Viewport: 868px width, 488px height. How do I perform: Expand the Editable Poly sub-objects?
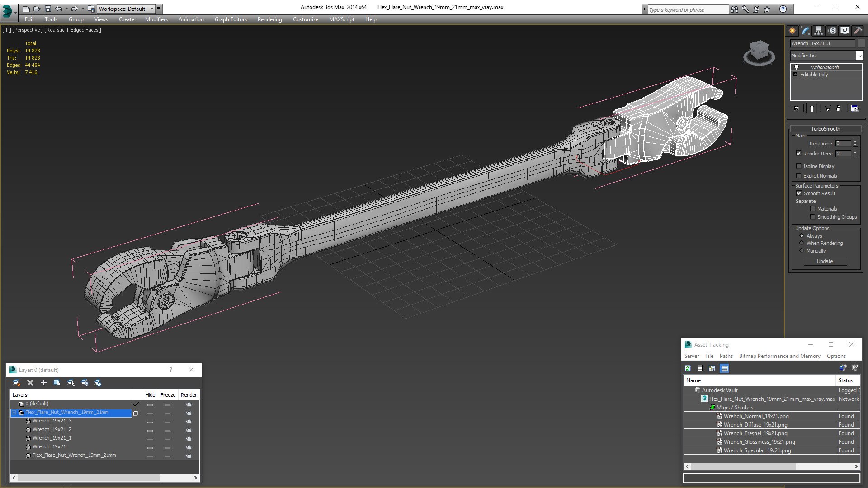tap(796, 75)
